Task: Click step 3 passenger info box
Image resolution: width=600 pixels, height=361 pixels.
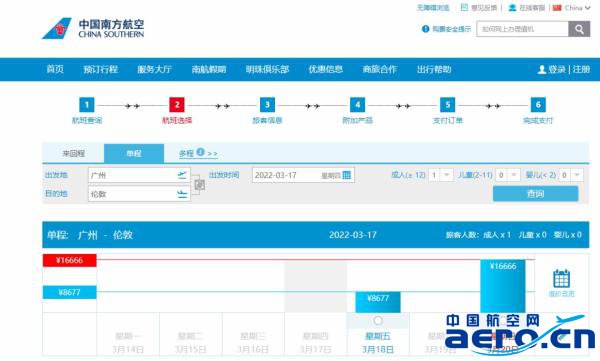Action: 267,105
